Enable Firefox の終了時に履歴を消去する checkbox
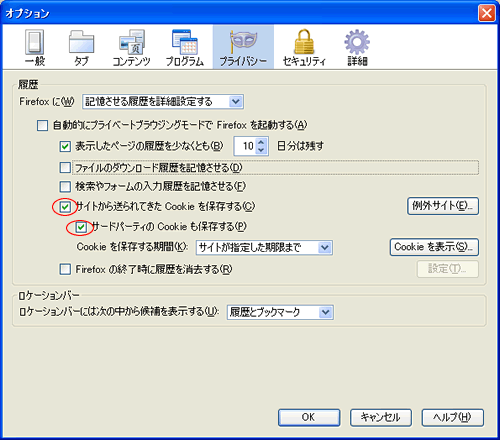500x440 pixels. pos(65,269)
